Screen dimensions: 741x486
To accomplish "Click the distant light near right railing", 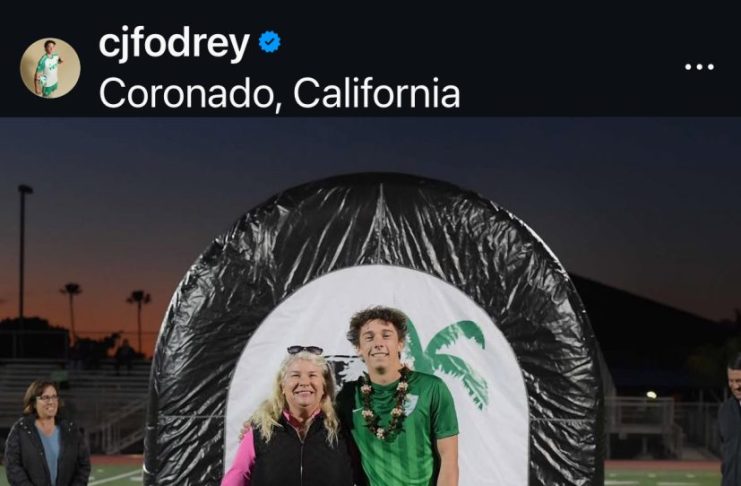I will (651, 394).
